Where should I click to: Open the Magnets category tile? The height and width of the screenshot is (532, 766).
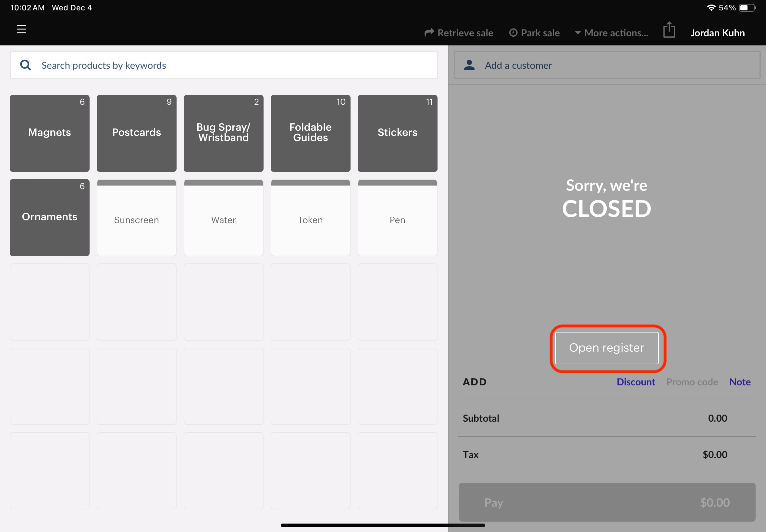[50, 133]
